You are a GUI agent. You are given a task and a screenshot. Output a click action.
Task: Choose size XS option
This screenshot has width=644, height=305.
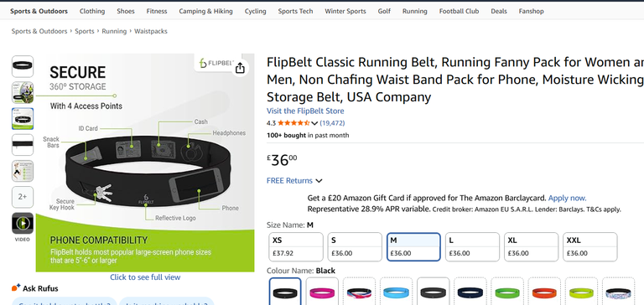click(x=296, y=246)
